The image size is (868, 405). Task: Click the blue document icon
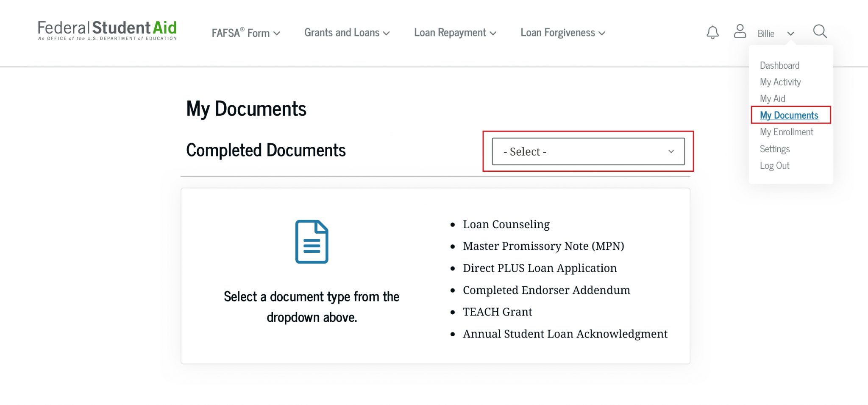tap(312, 242)
